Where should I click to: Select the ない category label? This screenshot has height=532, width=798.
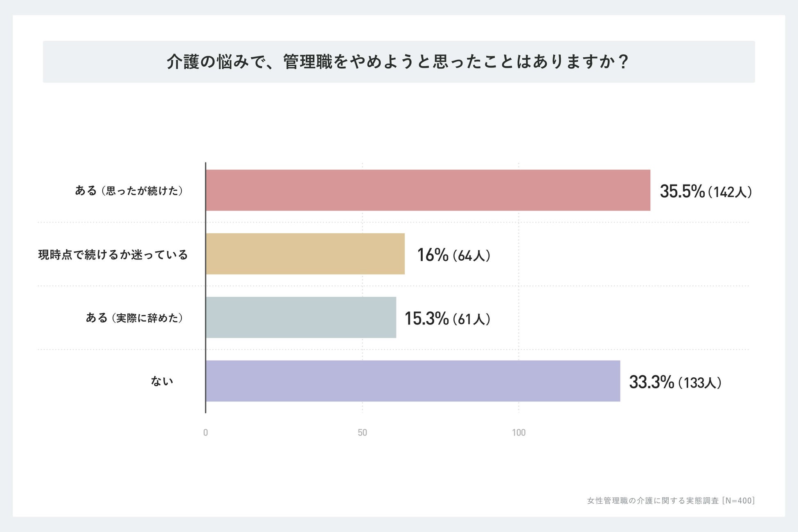[162, 381]
